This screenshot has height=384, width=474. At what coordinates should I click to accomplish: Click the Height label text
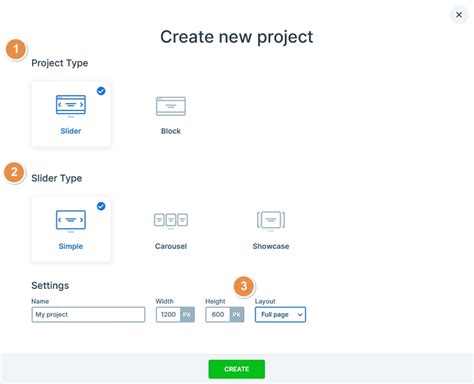(215, 301)
